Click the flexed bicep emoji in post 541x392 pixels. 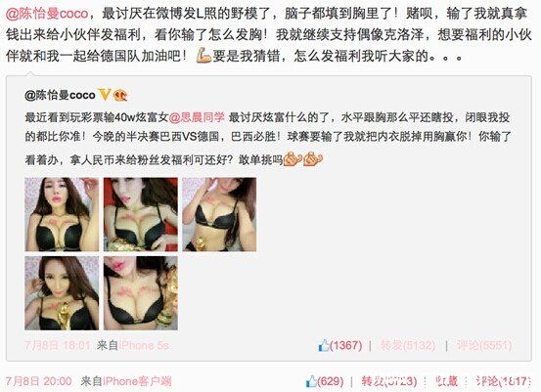(x=203, y=56)
